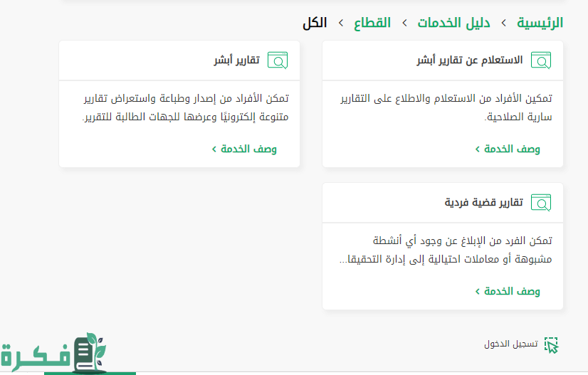Click the تقارير قضية فردية description text

[446, 250]
